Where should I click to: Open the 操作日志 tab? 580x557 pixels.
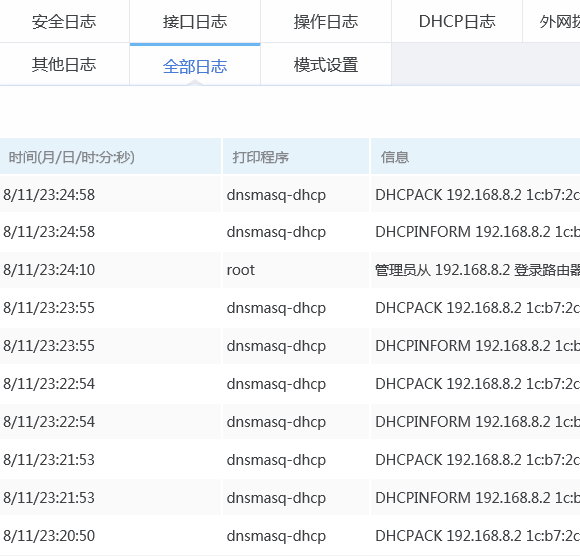point(326,21)
